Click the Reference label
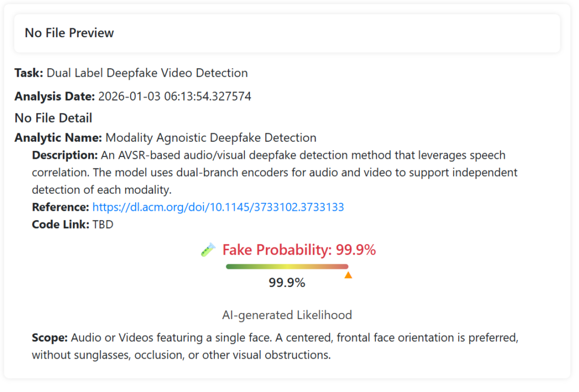Viewport: 579px width, 392px height. (61, 207)
